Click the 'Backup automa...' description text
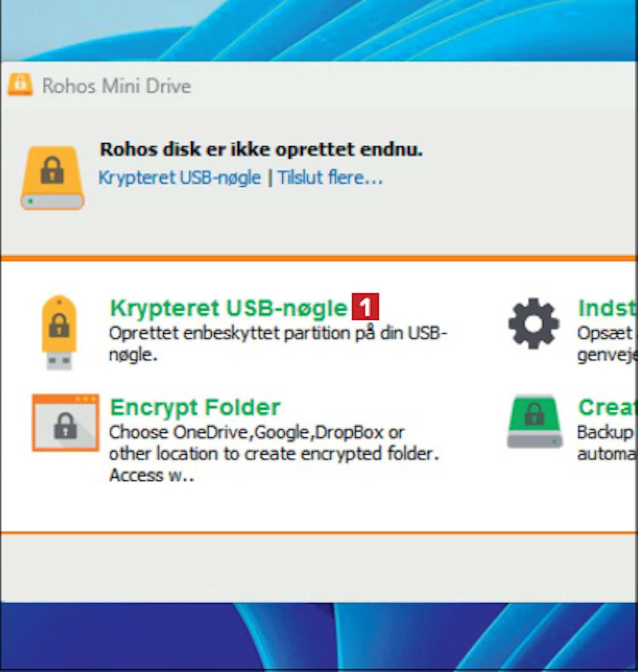The height and width of the screenshot is (672, 638). click(607, 443)
